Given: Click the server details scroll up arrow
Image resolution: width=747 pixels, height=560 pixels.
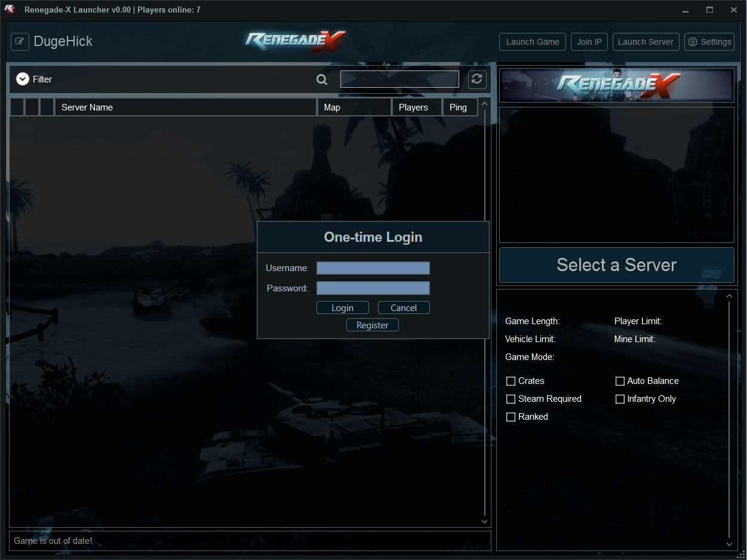Looking at the screenshot, I should 729,296.
